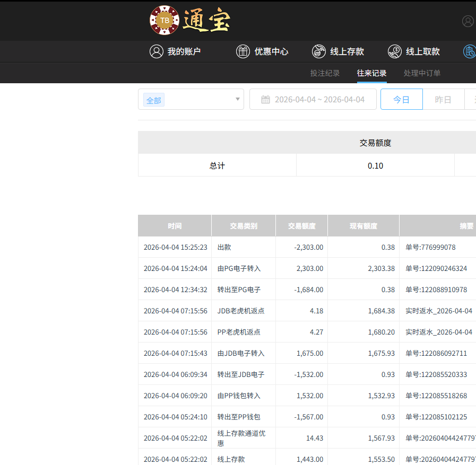This screenshot has width=476, height=465.
Task: Select the 线上存款 deposit icon
Action: (x=319, y=51)
